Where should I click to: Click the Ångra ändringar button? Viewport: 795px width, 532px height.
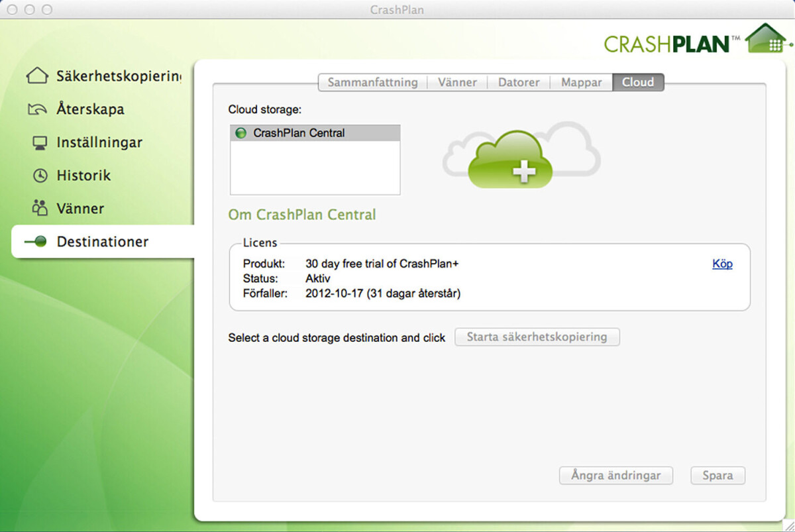point(615,475)
